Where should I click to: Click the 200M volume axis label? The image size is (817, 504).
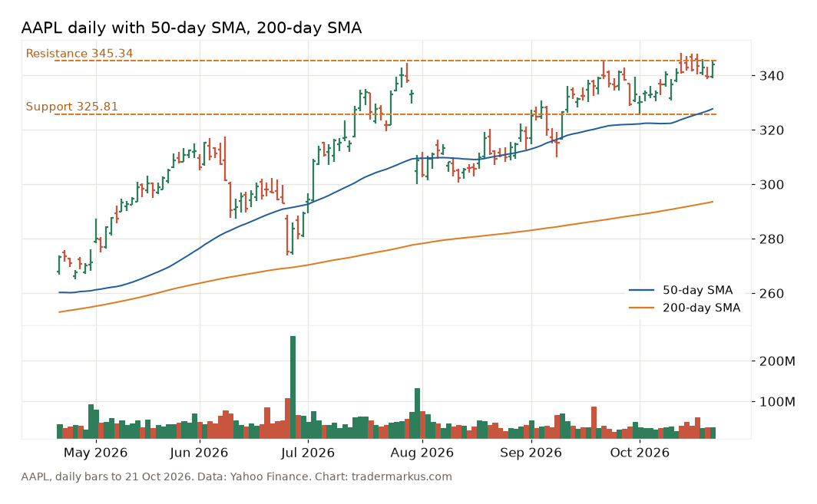click(x=776, y=361)
